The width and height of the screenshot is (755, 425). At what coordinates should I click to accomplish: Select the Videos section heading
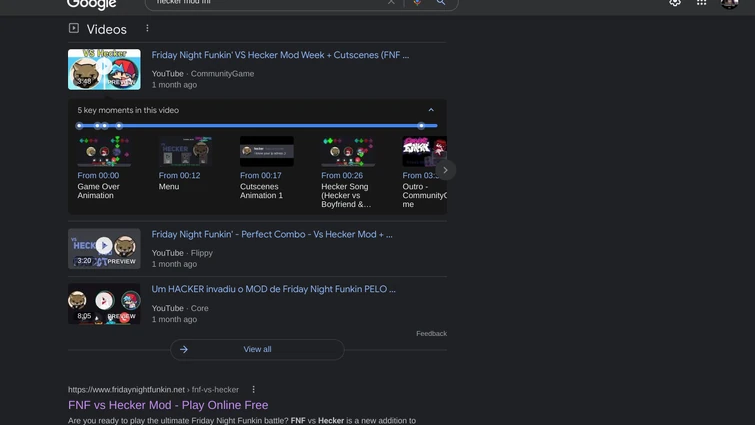(x=106, y=29)
